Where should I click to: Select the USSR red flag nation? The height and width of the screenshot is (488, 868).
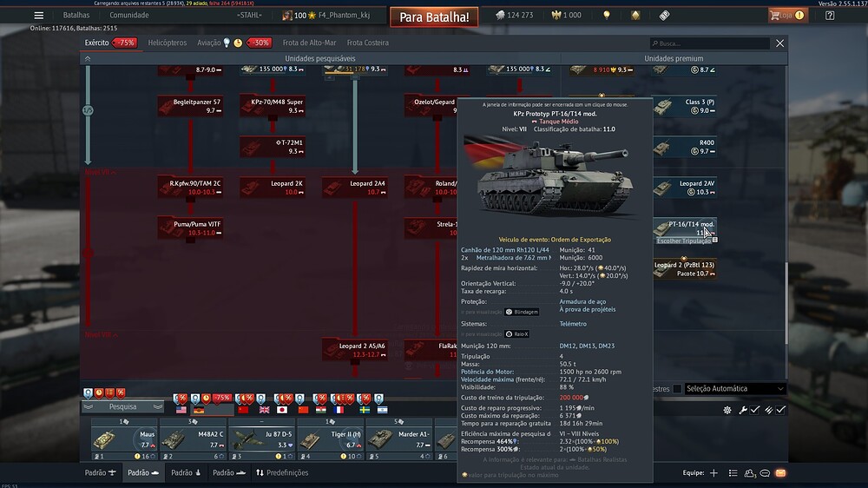click(x=243, y=410)
